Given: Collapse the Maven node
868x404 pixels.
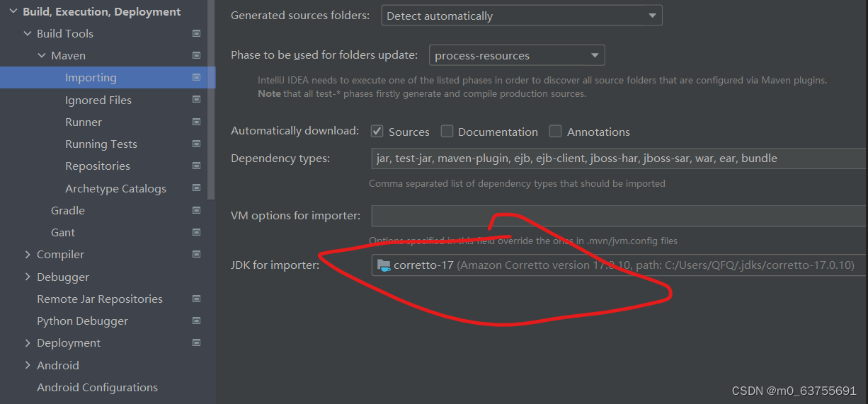Looking at the screenshot, I should pyautogui.click(x=42, y=55).
